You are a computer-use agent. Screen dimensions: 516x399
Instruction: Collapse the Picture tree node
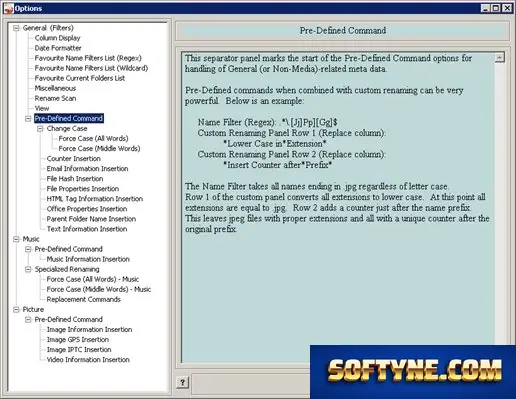[16, 309]
